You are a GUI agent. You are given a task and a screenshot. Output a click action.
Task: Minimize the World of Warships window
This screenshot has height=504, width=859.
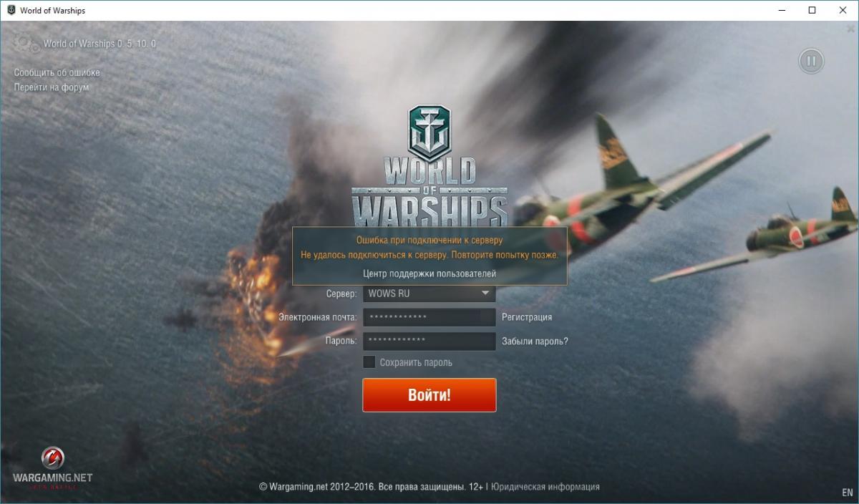780,10
